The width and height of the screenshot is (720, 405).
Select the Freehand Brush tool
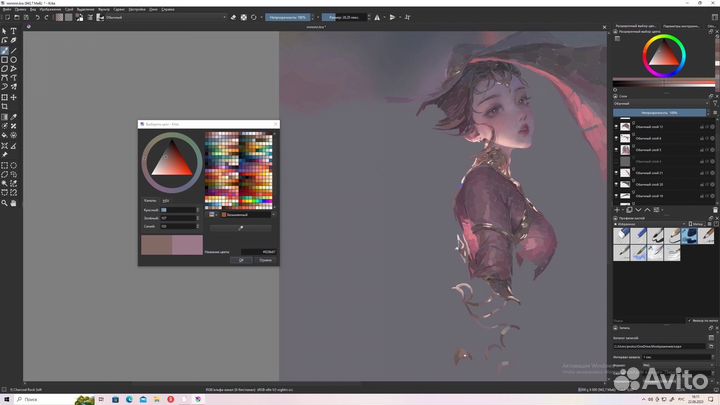click(5, 50)
